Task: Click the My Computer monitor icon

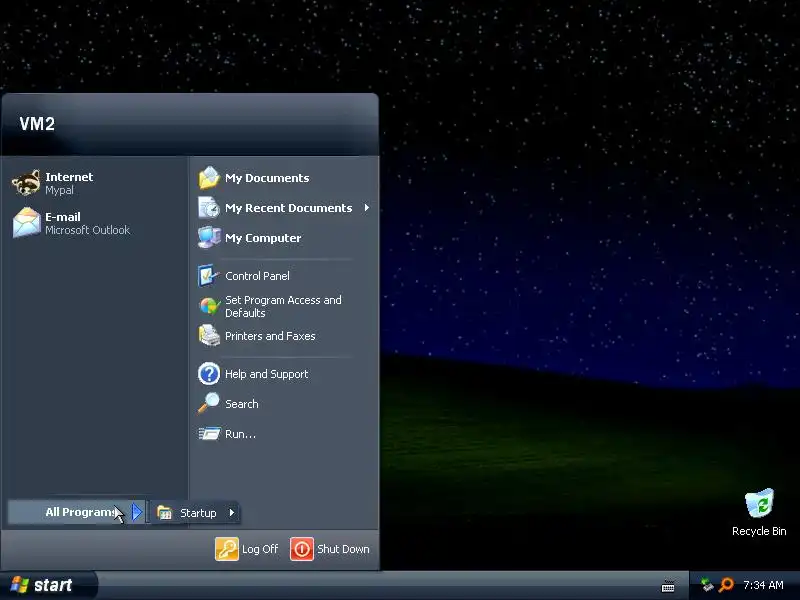Action: [209, 238]
